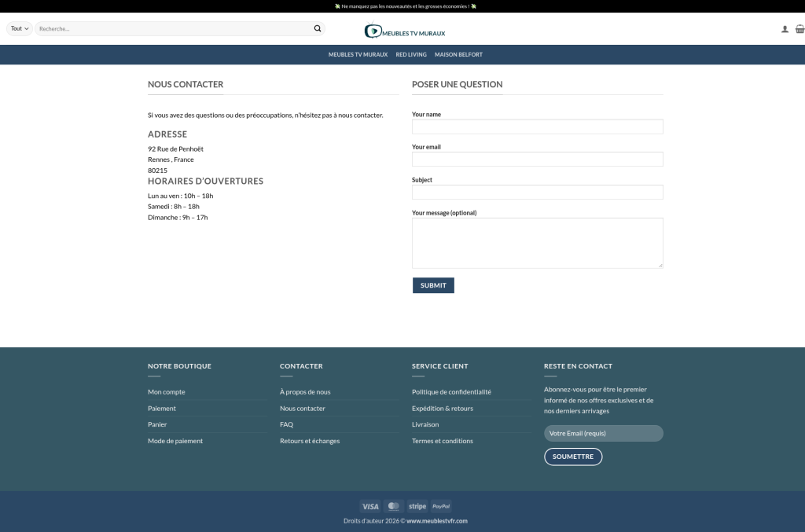Click the message area resize handle
This screenshot has width=805, height=532.
660,266
